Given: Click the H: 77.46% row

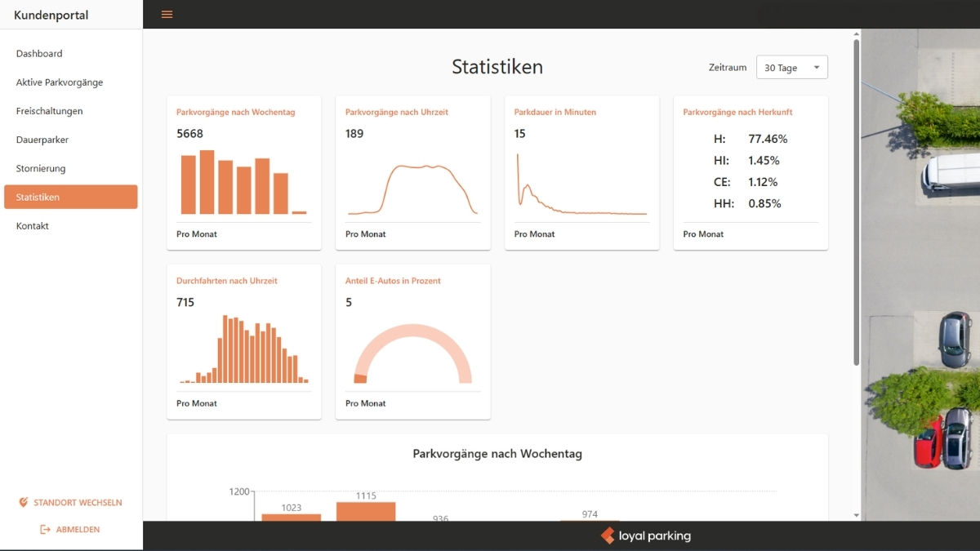Looking at the screenshot, I should tap(751, 140).
